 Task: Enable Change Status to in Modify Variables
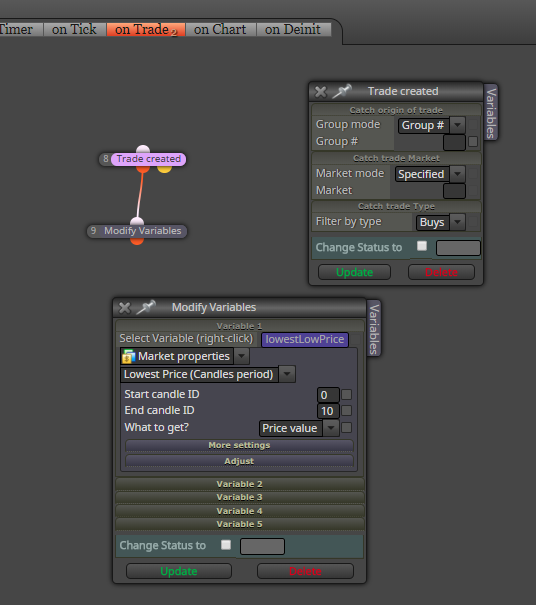click(226, 545)
